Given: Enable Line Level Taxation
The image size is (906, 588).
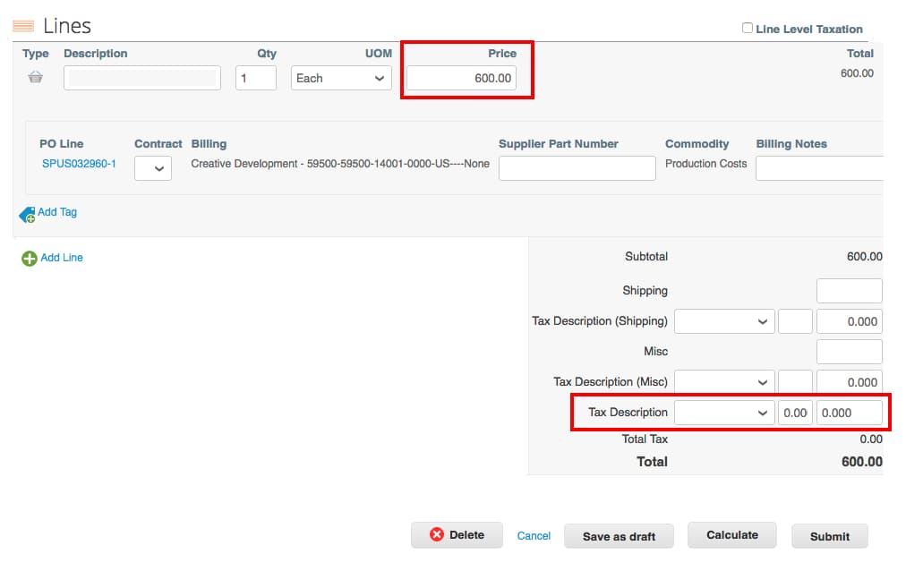Looking at the screenshot, I should click(x=748, y=29).
